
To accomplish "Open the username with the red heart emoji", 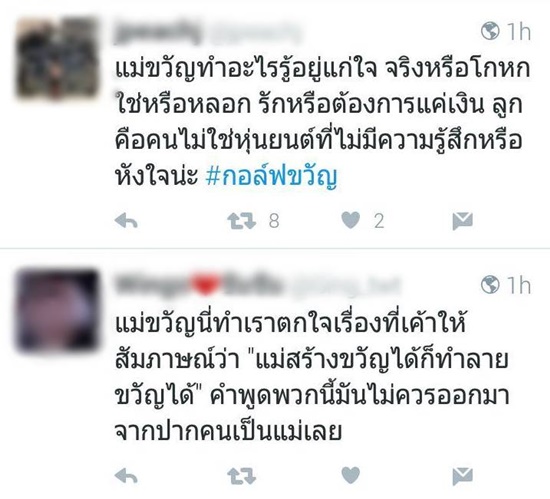I will coord(258,285).
